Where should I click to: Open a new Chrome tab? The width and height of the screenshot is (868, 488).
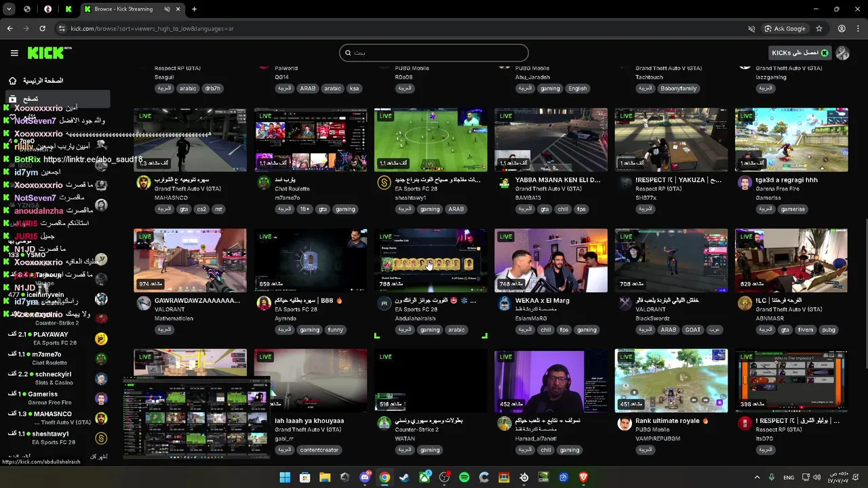point(194,9)
